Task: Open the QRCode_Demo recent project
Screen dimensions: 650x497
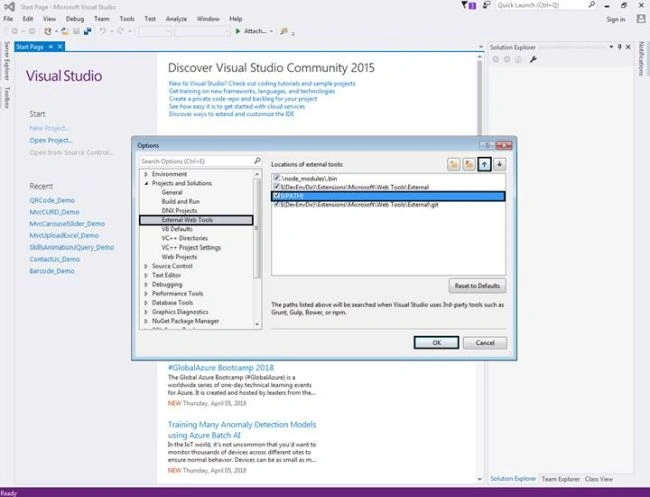Action: pos(52,200)
